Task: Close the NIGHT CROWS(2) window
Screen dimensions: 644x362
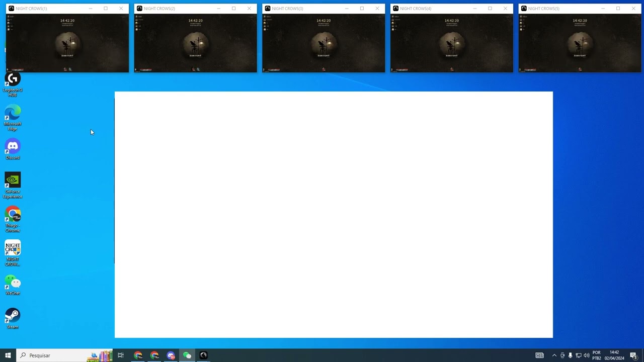Action: coord(249,9)
